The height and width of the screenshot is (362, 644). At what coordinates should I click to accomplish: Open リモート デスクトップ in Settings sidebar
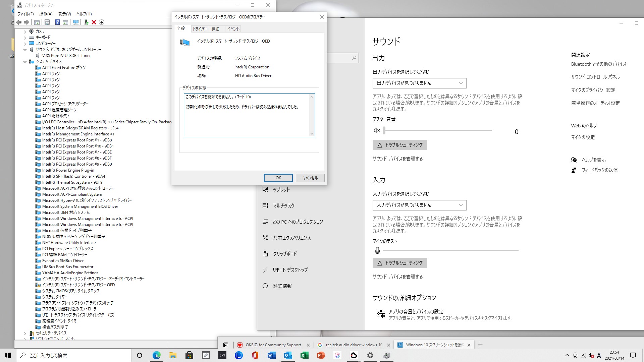point(290,270)
